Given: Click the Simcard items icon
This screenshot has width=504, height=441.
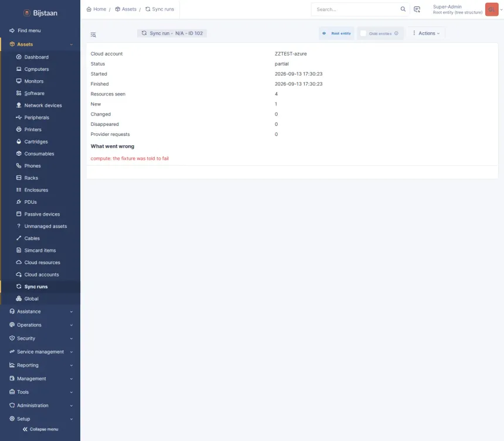Looking at the screenshot, I should (x=19, y=250).
